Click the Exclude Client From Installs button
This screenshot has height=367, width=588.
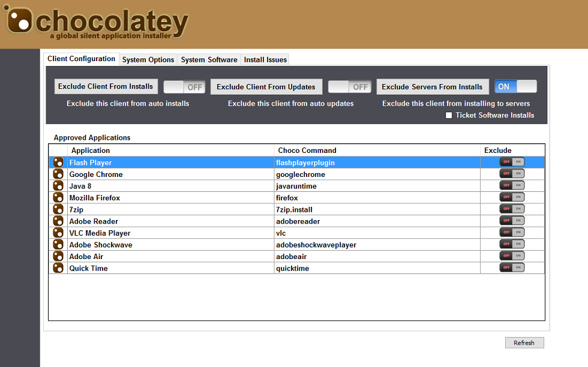click(x=106, y=86)
